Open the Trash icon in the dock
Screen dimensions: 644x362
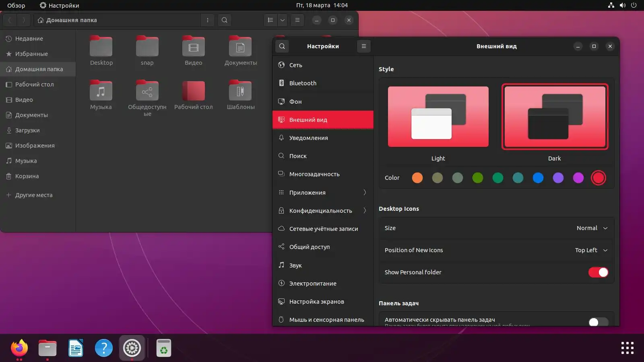coord(164,348)
